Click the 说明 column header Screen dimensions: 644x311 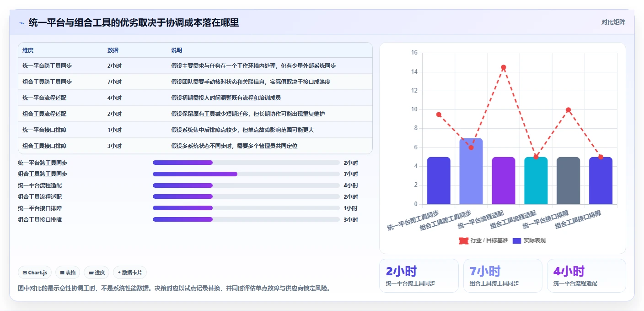pyautogui.click(x=177, y=50)
